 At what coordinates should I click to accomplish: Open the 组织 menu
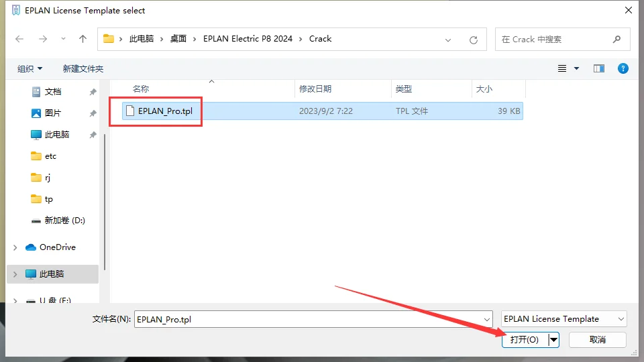coord(30,68)
